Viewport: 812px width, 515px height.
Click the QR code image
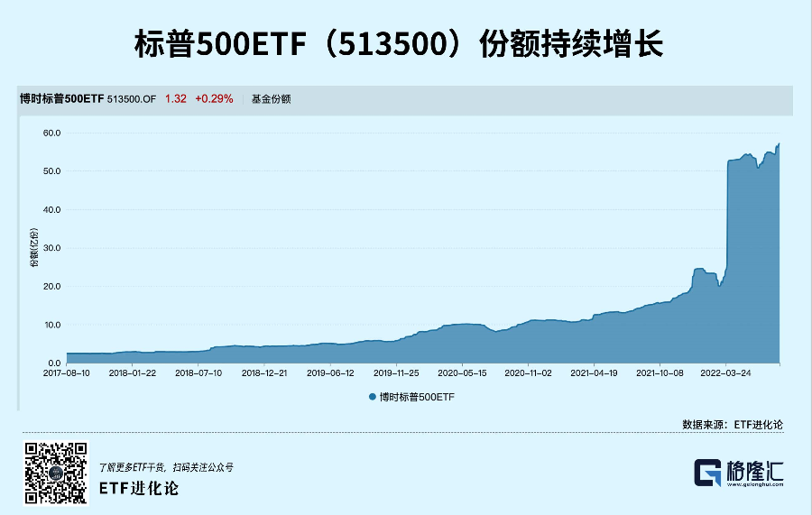56,473
